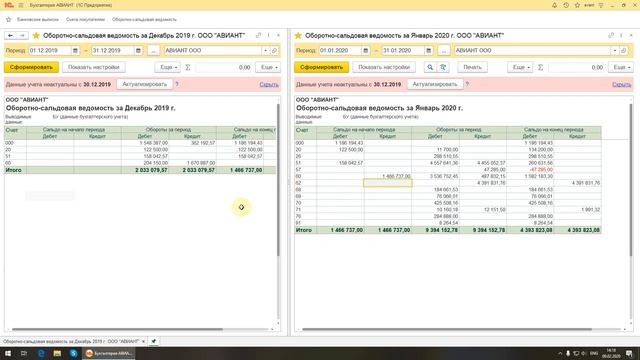Open the history clock icon in title bar
This screenshot has height=360, width=640.
point(566,5)
